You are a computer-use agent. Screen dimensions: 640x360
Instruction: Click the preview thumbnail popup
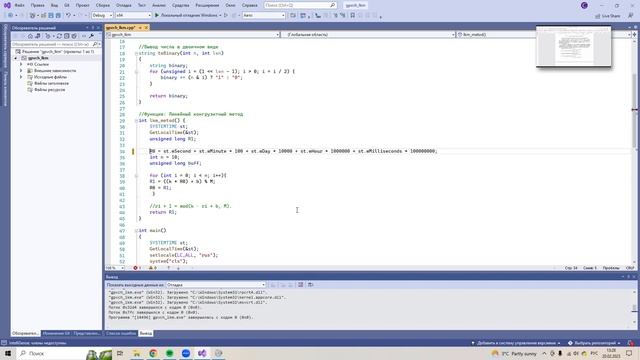click(573, 46)
